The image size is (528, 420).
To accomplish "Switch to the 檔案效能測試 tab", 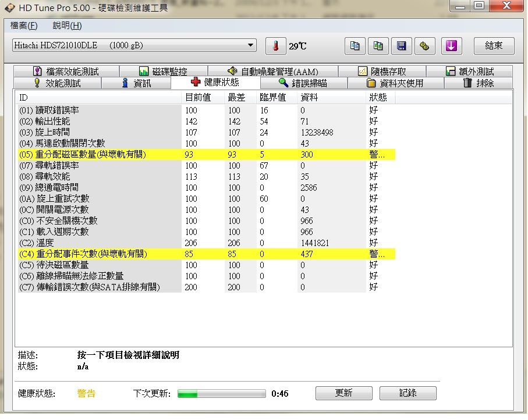I will coord(66,72).
